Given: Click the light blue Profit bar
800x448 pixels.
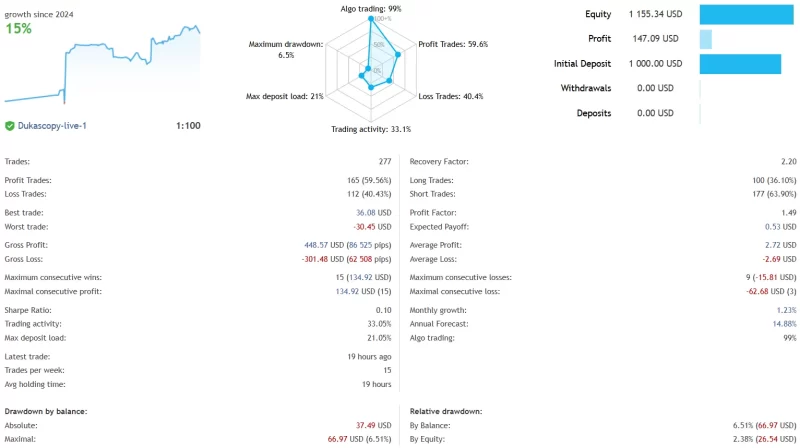Looking at the screenshot, I should click(x=706, y=39).
